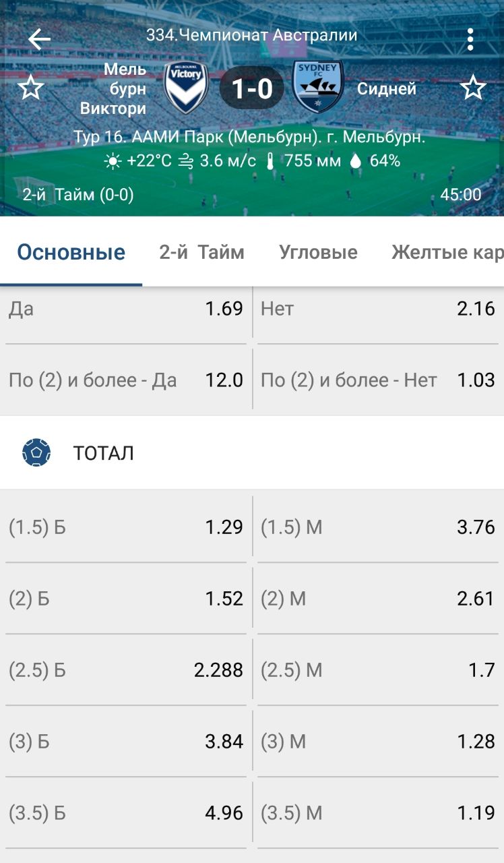
Task: Pick total (2.5) Б at 2.288
Action: 126,670
